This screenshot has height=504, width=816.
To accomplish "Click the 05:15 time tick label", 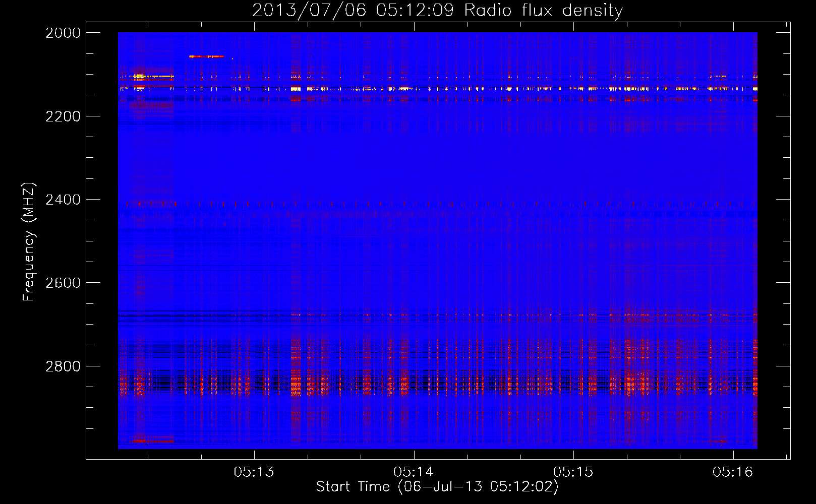I will click(x=573, y=472).
